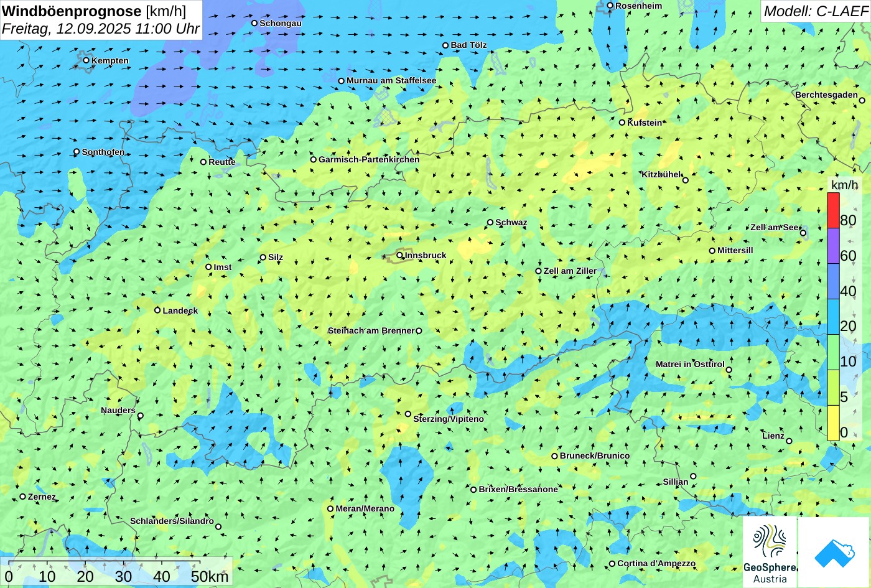Click the Steinach am Brenner label
This screenshot has width=871, height=588.
coord(371,330)
